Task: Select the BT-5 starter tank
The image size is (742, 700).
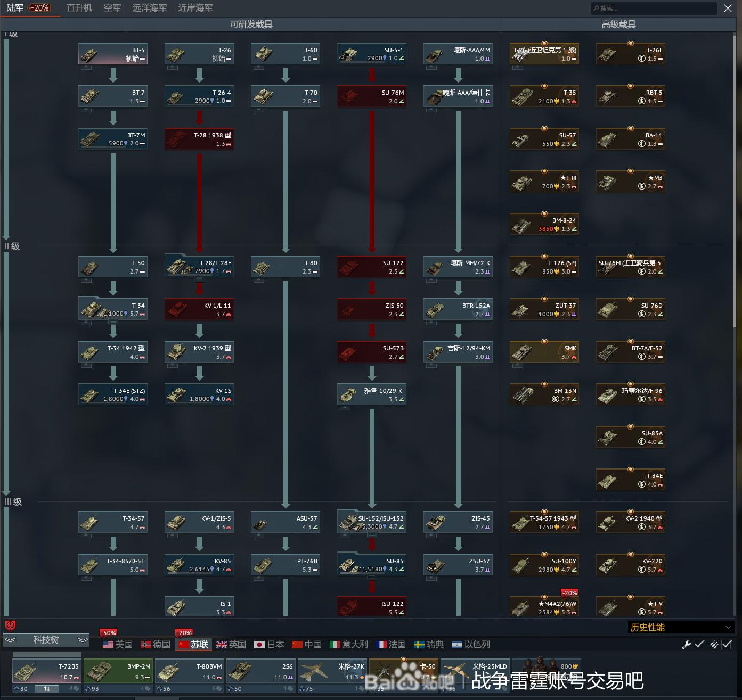Action: click(113, 54)
